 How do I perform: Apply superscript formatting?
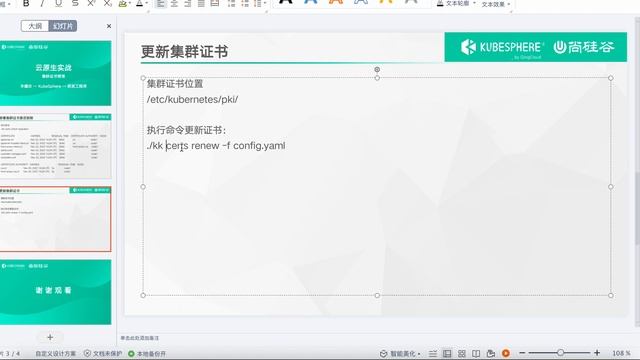click(x=91, y=4)
